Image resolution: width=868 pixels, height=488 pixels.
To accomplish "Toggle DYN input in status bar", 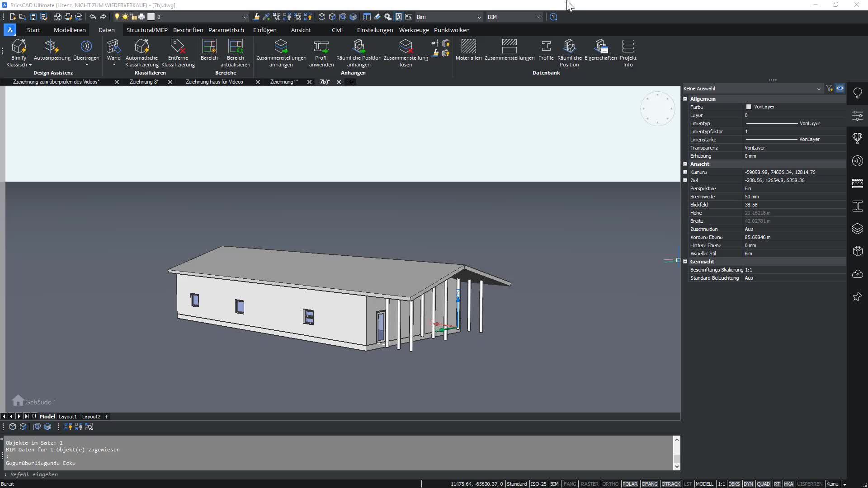I will tap(748, 484).
